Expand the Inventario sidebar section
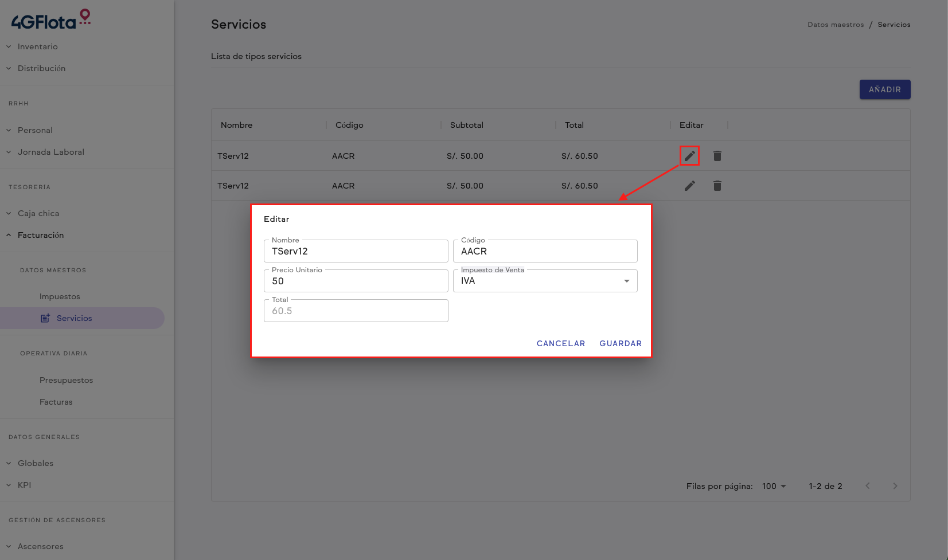 pos(37,46)
